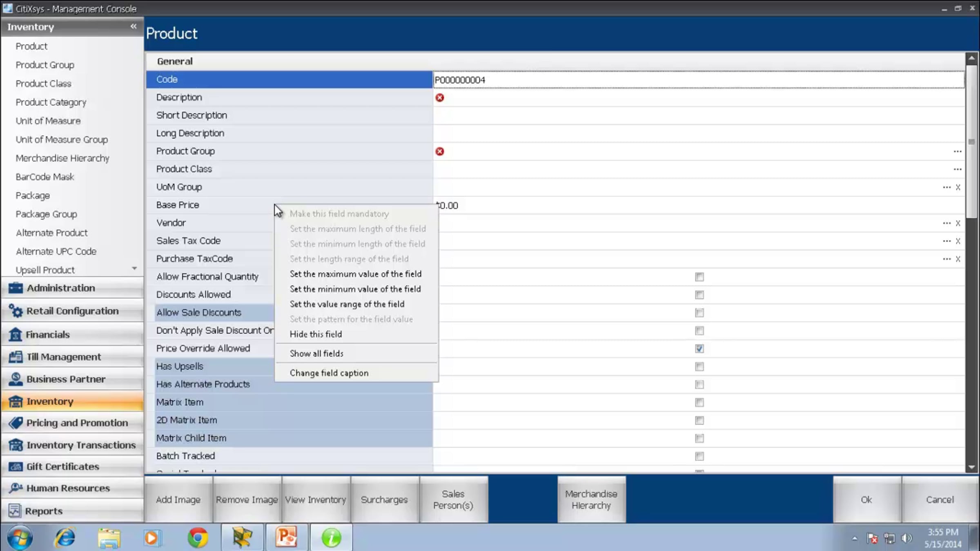Select Change field caption option
The image size is (980, 551).
329,373
